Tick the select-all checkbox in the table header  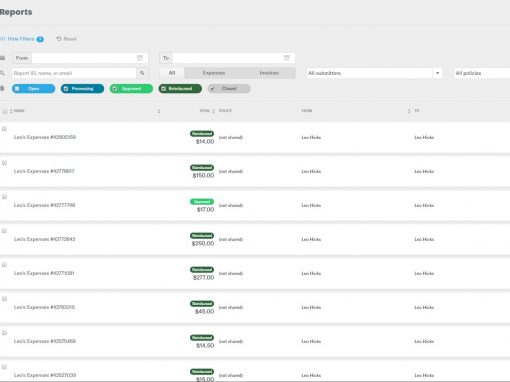pyautogui.click(x=5, y=111)
